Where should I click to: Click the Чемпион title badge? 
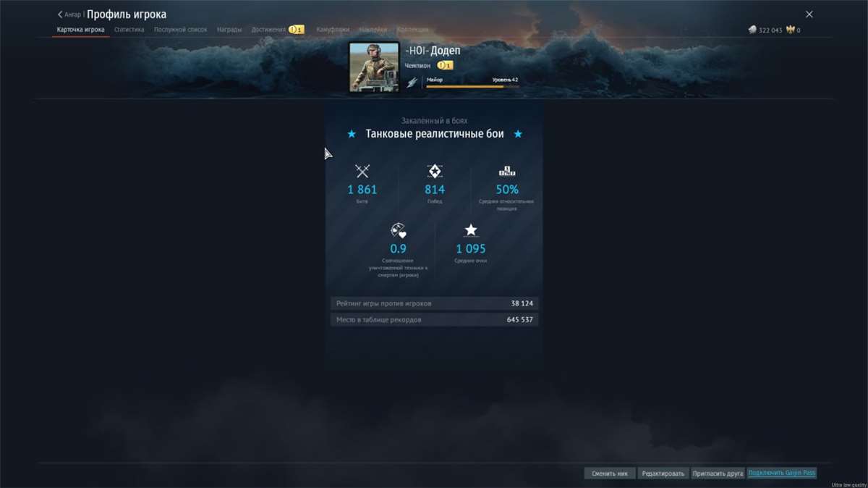[445, 65]
